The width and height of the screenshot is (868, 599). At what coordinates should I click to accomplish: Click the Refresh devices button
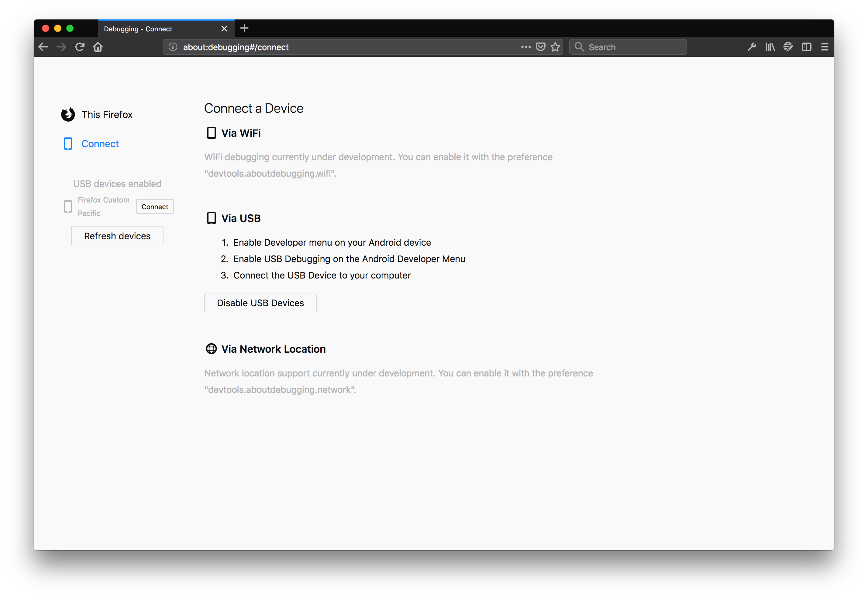click(x=117, y=236)
